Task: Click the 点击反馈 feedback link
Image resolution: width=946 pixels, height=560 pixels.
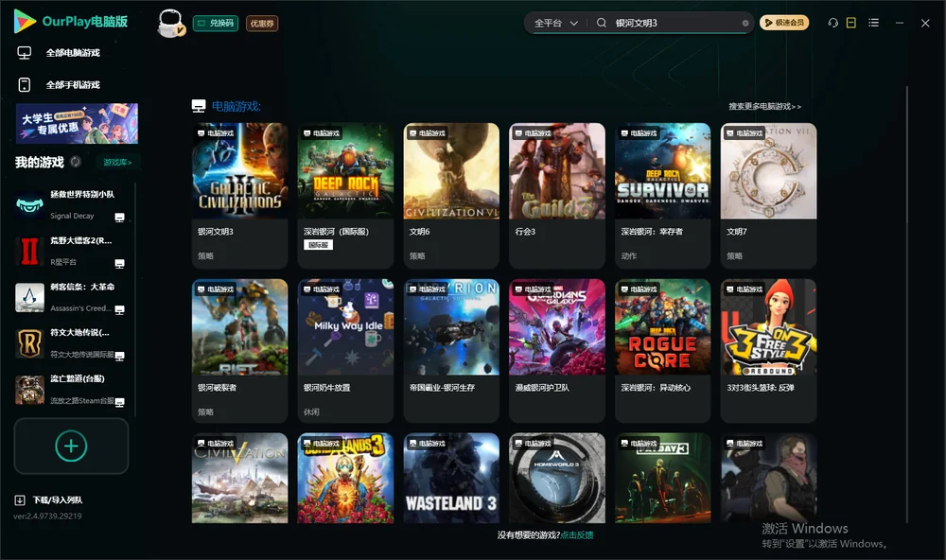Action: click(577, 534)
